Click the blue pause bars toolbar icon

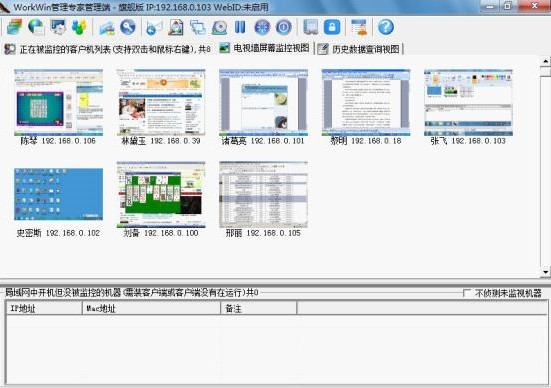(240, 27)
